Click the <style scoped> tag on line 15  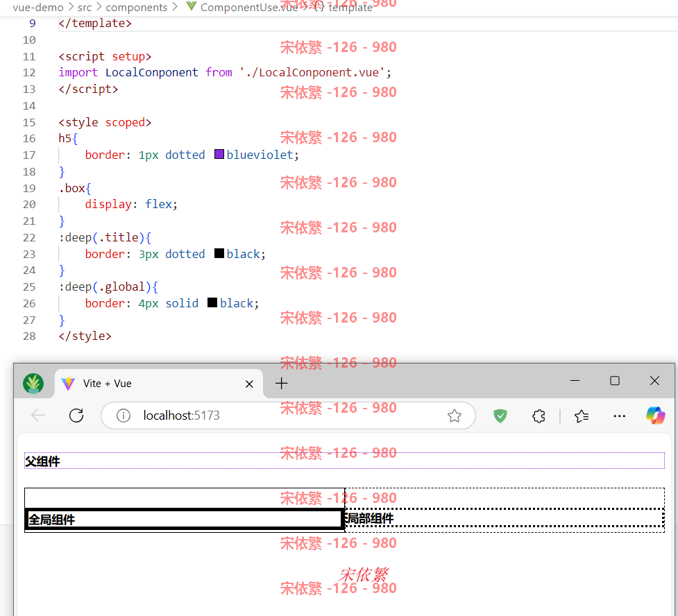tap(105, 122)
